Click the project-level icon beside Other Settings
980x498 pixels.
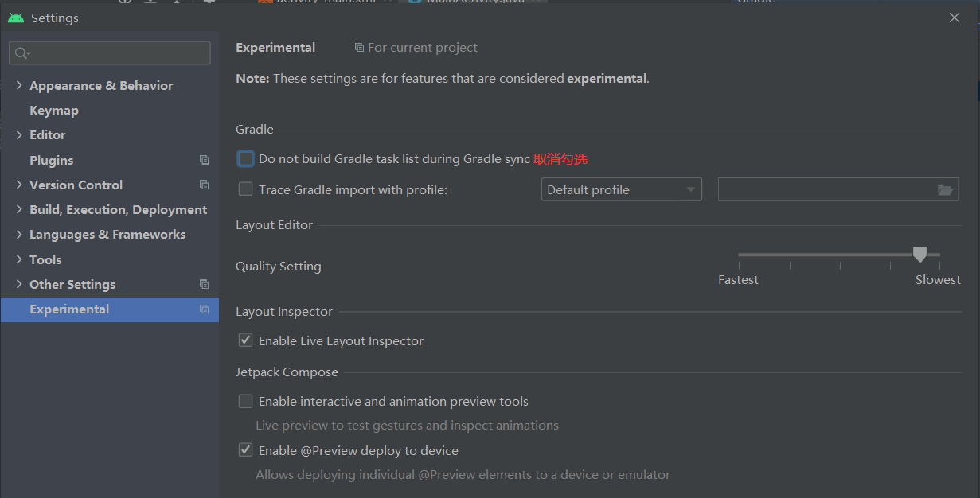(204, 284)
